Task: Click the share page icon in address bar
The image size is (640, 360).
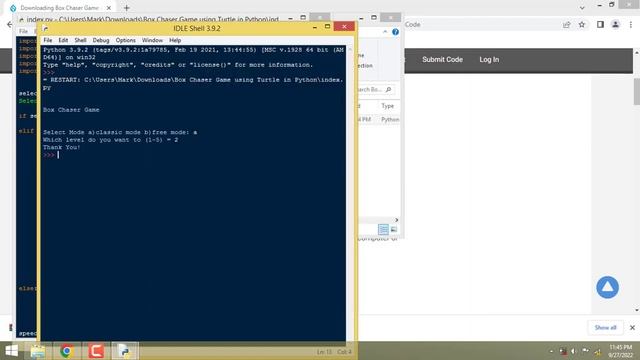Action: coord(567,25)
